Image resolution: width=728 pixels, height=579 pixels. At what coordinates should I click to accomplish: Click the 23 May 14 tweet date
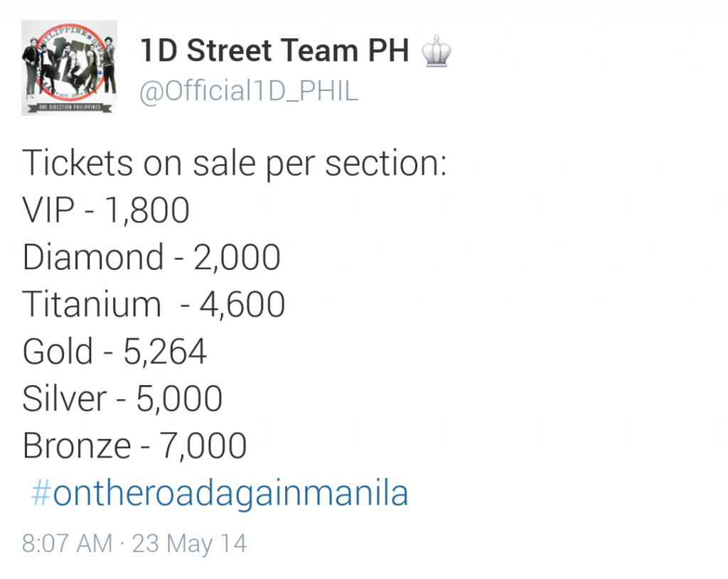189,543
